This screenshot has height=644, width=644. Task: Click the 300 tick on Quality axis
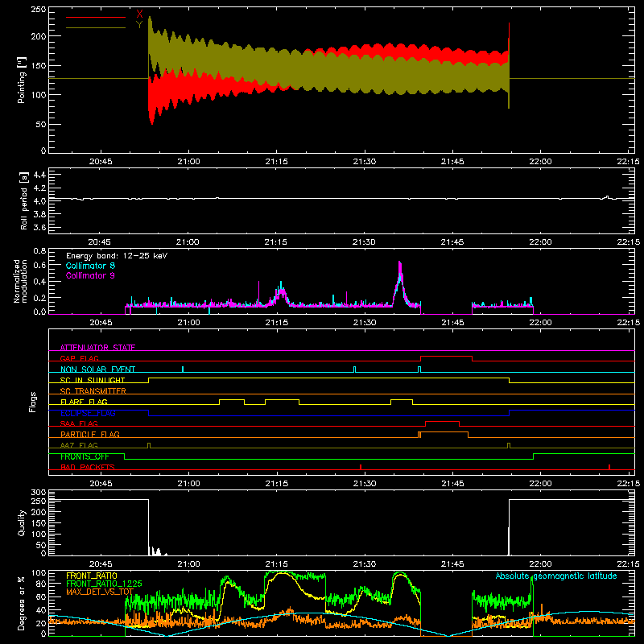[38, 493]
